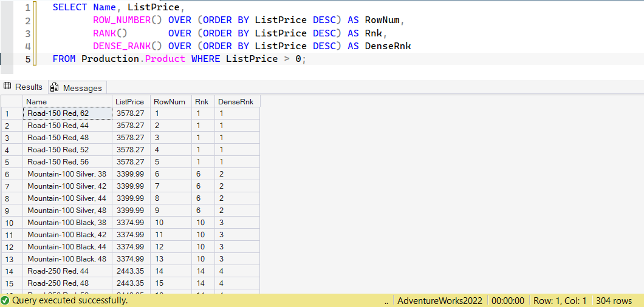Select row header 1 in results grid
Screen dimensions: 644x307
12,113
